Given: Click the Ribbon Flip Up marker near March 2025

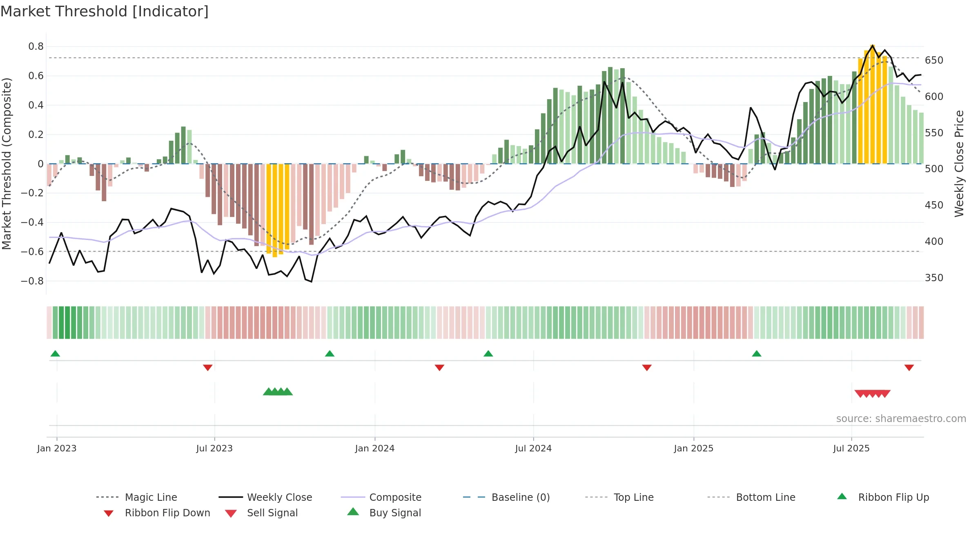Looking at the screenshot, I should 757,353.
